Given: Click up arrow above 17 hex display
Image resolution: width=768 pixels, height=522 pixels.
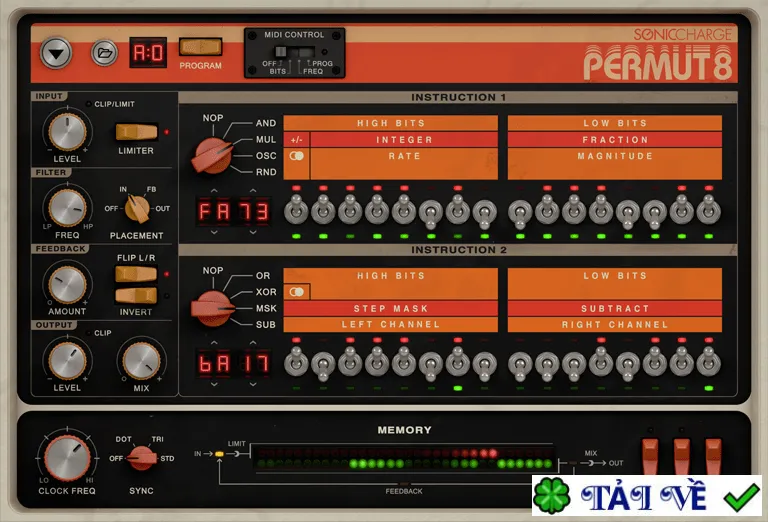Looking at the screenshot, I should pos(253,343).
